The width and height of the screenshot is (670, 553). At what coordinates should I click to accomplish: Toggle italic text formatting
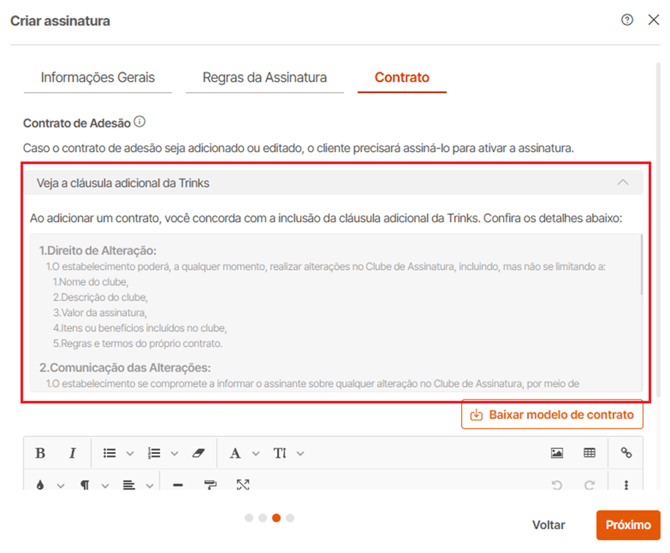[72, 453]
